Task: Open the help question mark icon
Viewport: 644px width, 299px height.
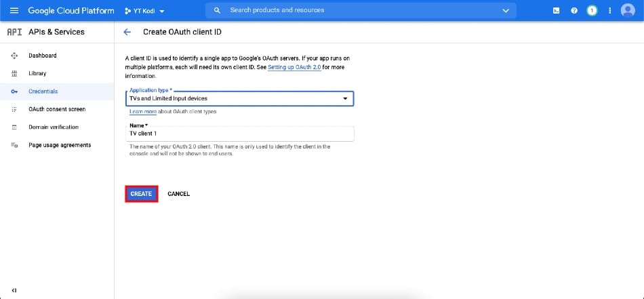Action: [x=574, y=11]
